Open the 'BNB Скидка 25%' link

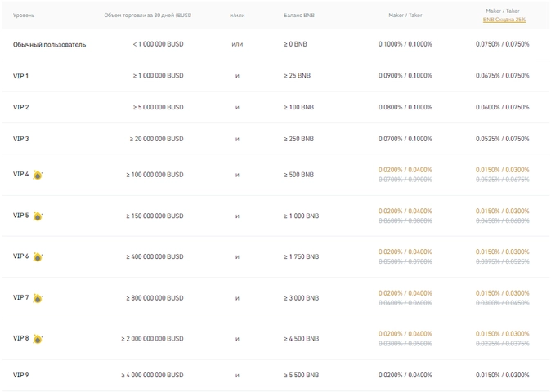point(504,20)
